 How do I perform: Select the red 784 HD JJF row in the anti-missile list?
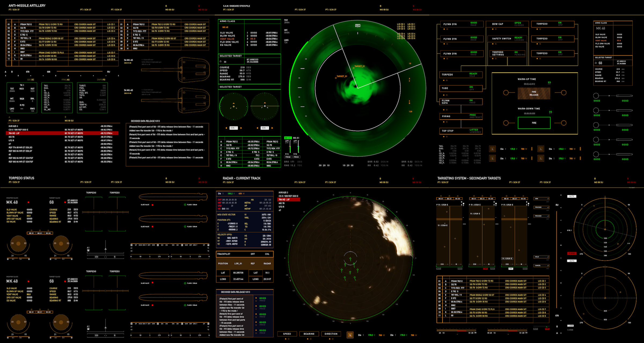[63, 133]
